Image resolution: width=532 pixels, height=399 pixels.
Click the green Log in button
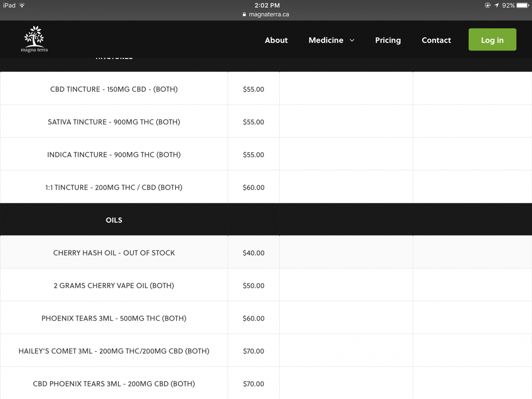point(492,39)
